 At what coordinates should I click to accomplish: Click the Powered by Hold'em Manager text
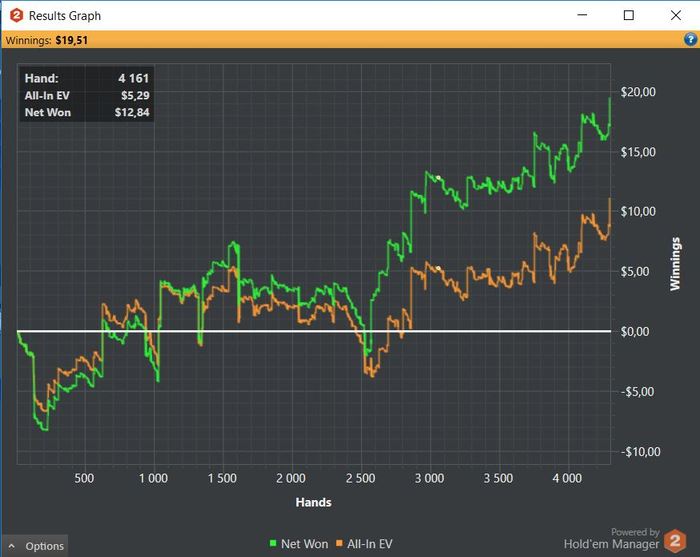point(612,538)
